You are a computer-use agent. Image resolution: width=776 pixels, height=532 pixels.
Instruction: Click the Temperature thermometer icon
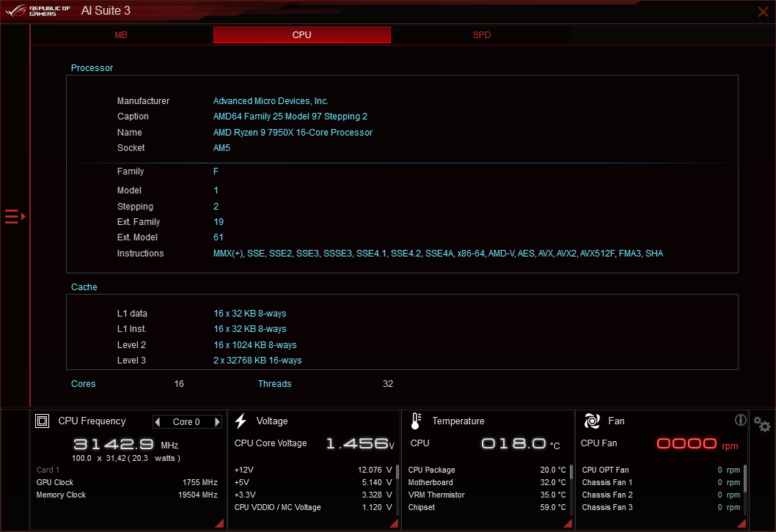point(415,421)
